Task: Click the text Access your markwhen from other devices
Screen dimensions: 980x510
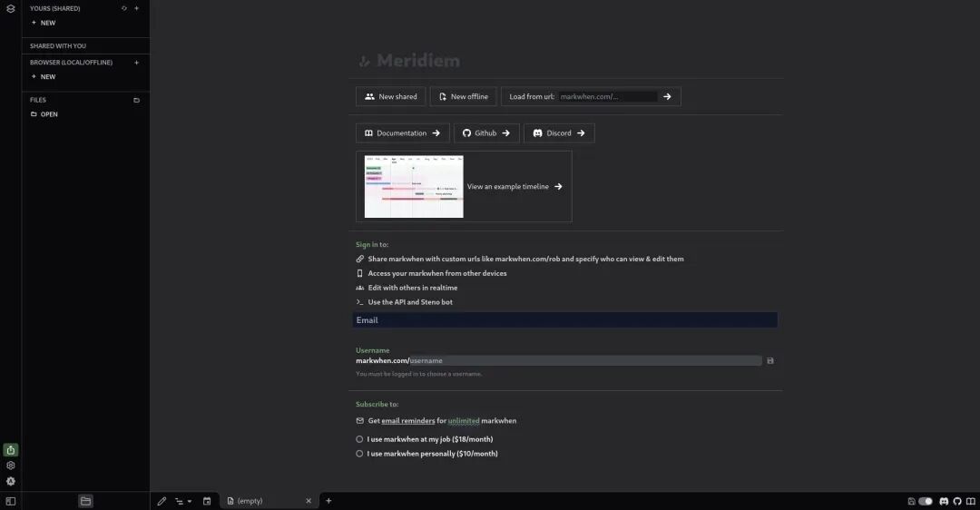Action: click(x=436, y=273)
